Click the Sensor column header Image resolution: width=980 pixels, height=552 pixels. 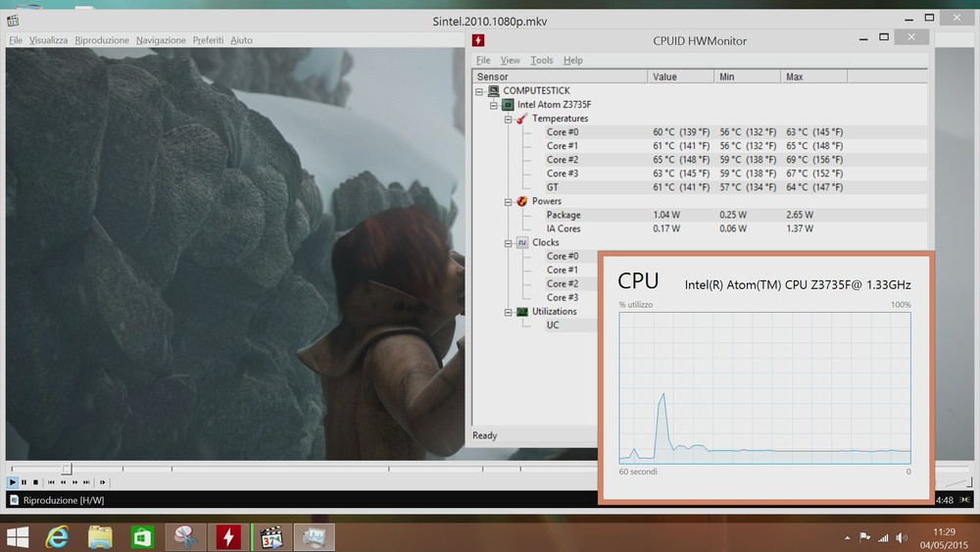560,76
